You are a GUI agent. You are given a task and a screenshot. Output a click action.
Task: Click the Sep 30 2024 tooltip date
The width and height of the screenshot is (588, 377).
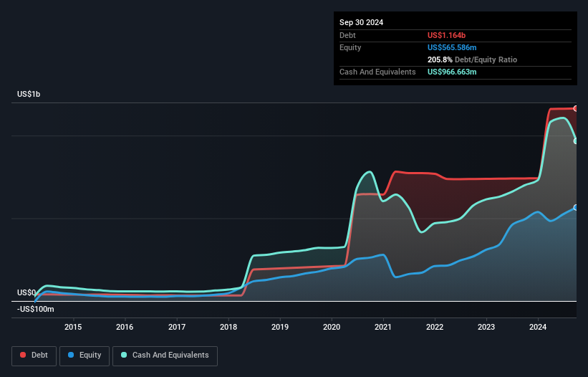click(x=361, y=22)
